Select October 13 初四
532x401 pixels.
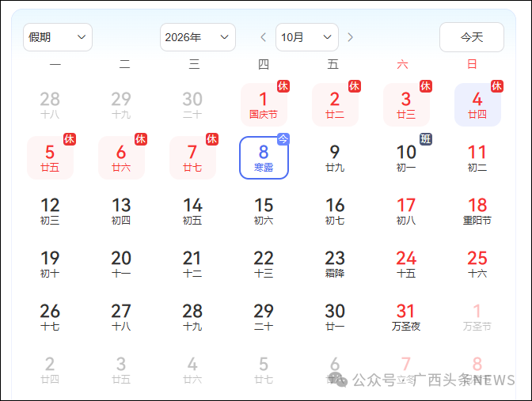[121, 211]
